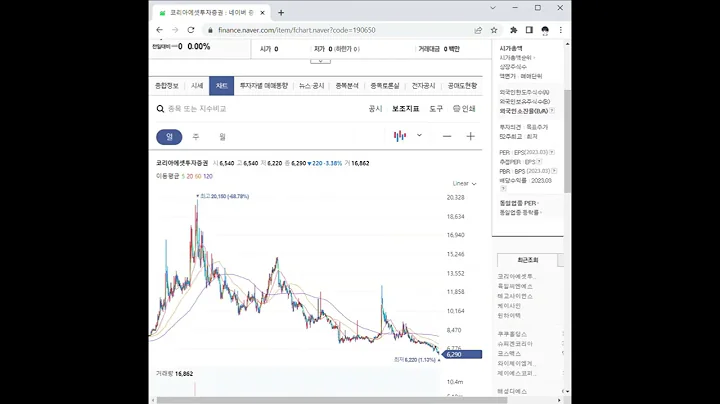Expand the price summary collapse arrow

pos(320,61)
